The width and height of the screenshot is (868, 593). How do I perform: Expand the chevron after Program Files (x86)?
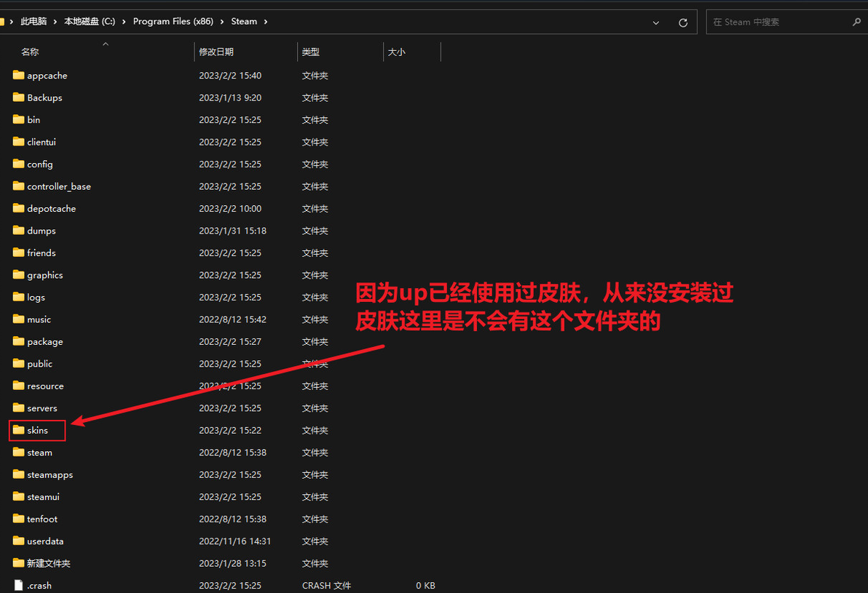point(222,22)
